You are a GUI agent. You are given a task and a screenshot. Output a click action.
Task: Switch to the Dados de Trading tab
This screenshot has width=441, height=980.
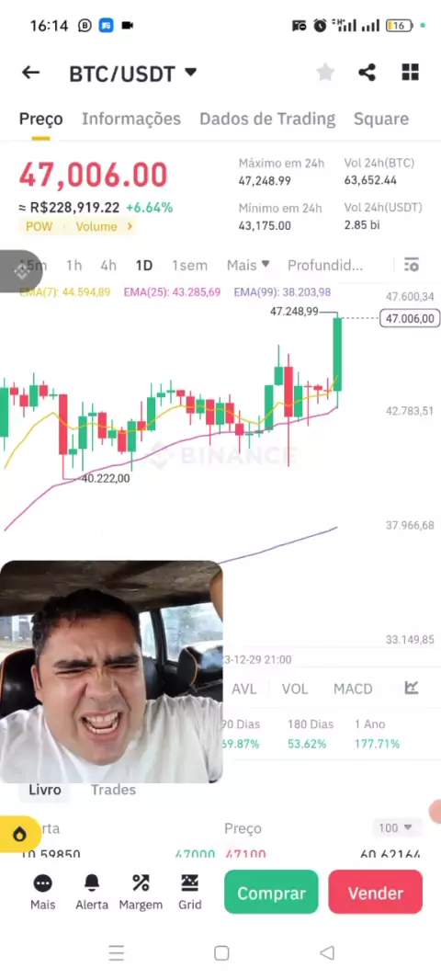pos(267,119)
